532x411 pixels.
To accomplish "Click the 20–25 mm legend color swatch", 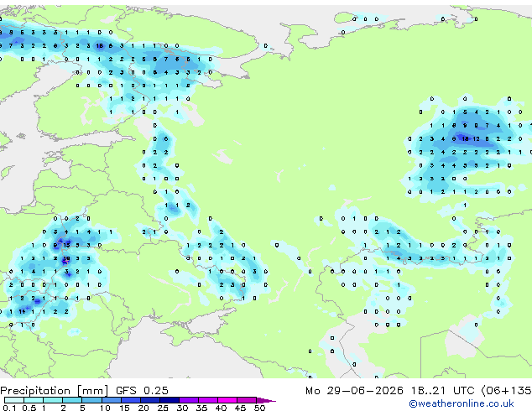I will 150,400.
